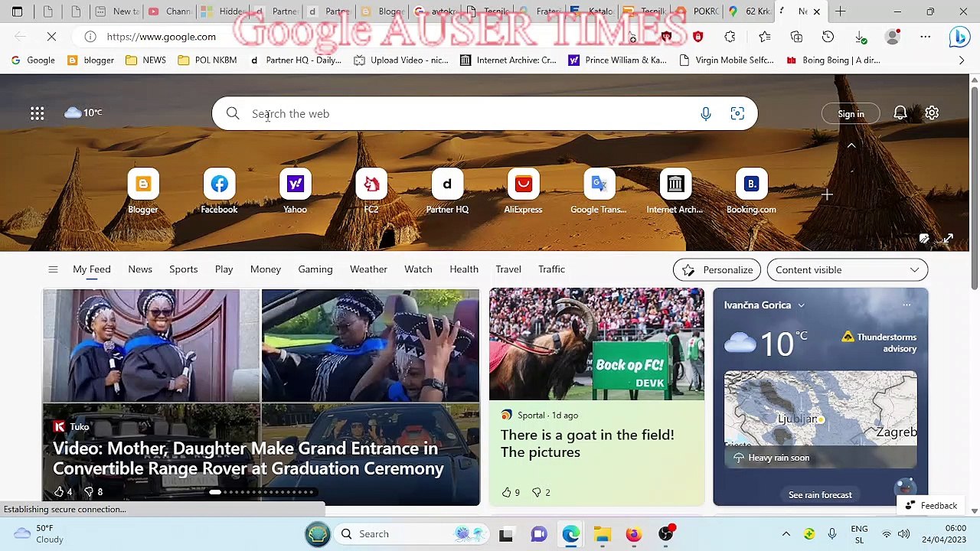
Task: Show more bookmarks bar items chevron
Action: (x=962, y=60)
